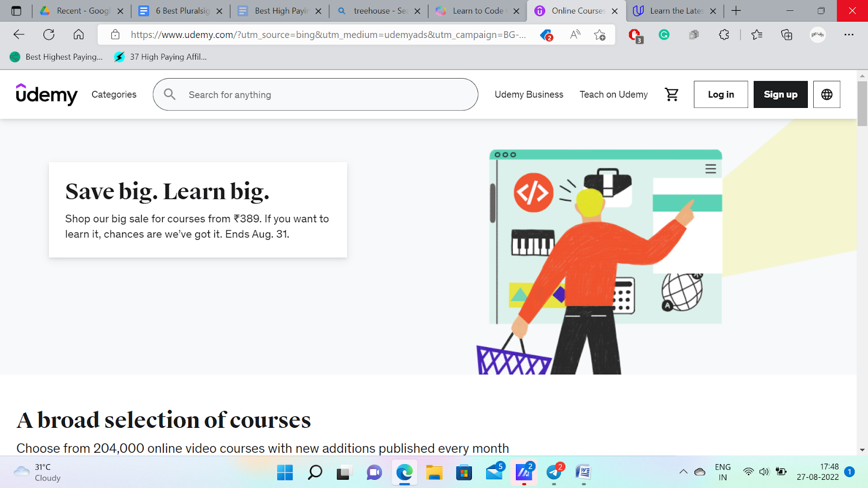Open the browser profile avatar
This screenshot has height=488, width=868.
(x=818, y=35)
